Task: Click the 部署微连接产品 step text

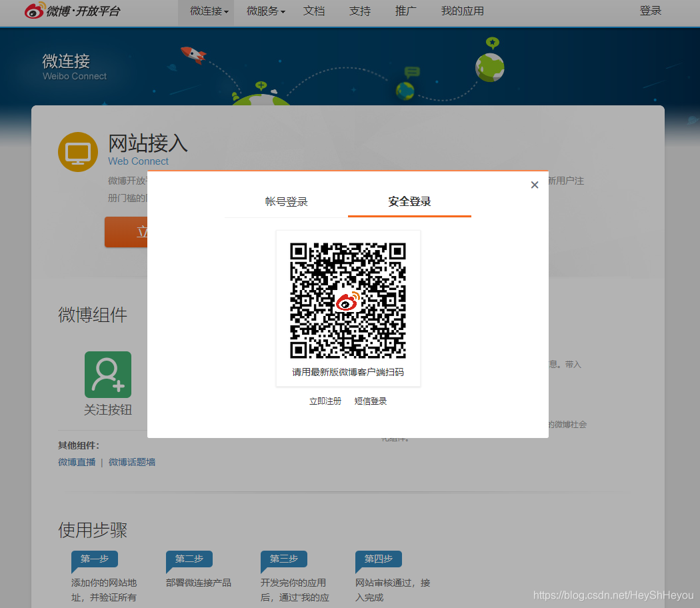Action: 199,583
